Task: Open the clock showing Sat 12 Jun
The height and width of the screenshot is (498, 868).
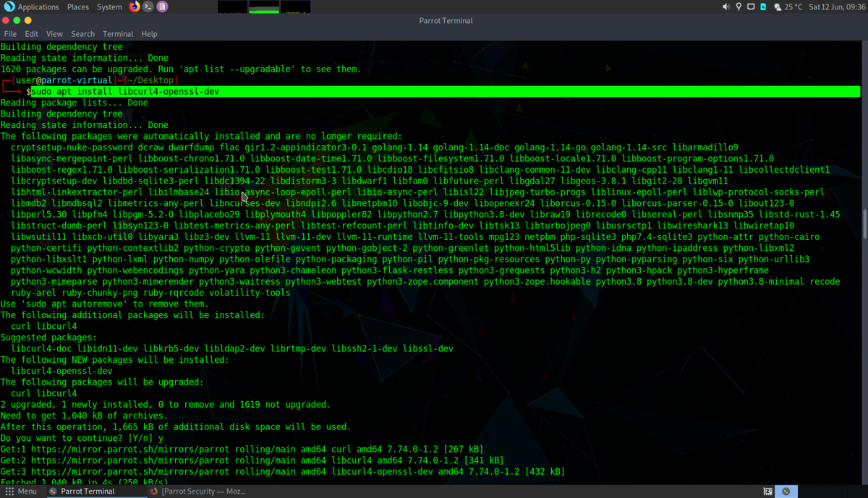Action: pos(836,7)
